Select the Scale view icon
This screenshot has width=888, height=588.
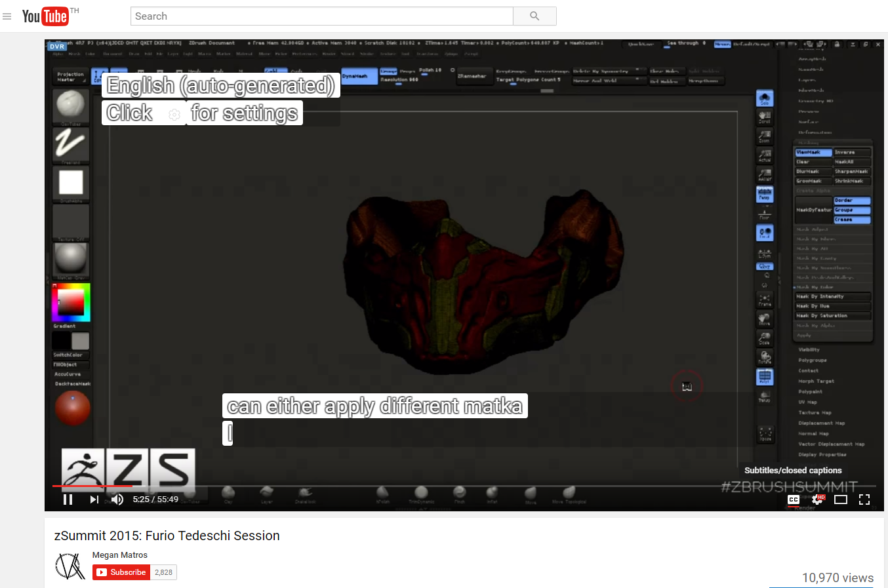point(765,338)
